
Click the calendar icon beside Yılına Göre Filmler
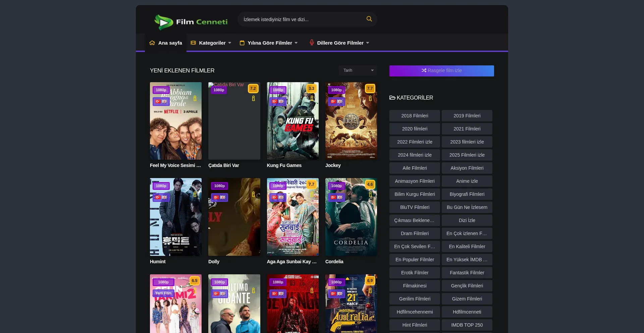(242, 43)
